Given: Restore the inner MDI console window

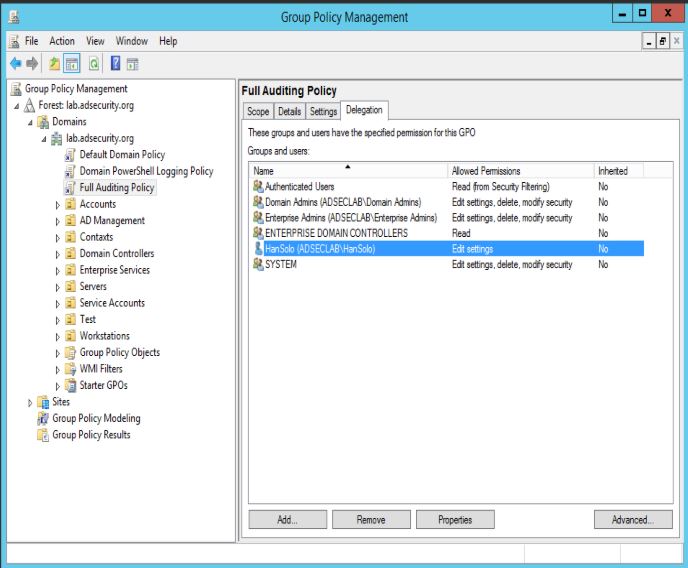Looking at the screenshot, I should pyautogui.click(x=663, y=41).
